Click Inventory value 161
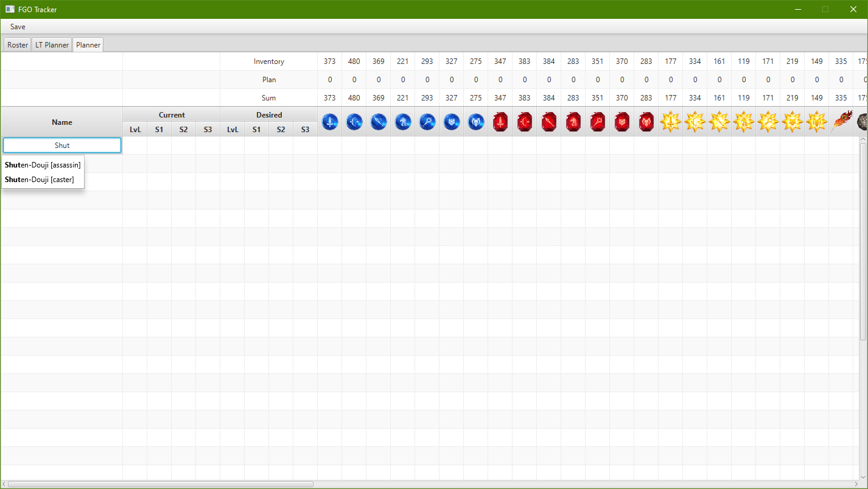Screen dimensions: 868x489 [719, 62]
